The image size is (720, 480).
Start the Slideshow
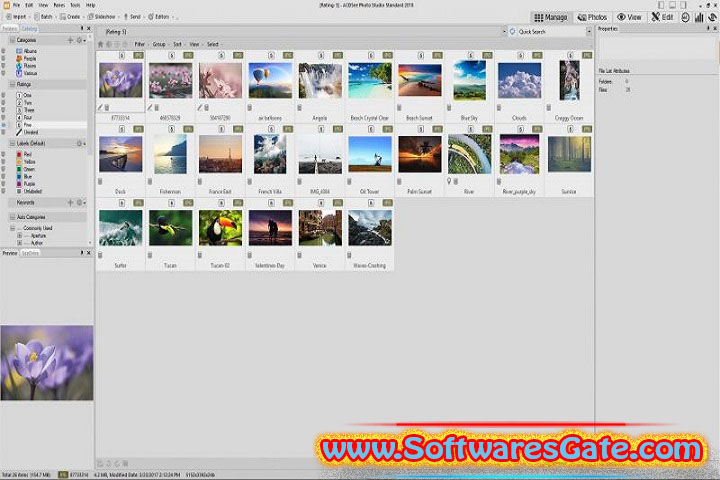101,17
